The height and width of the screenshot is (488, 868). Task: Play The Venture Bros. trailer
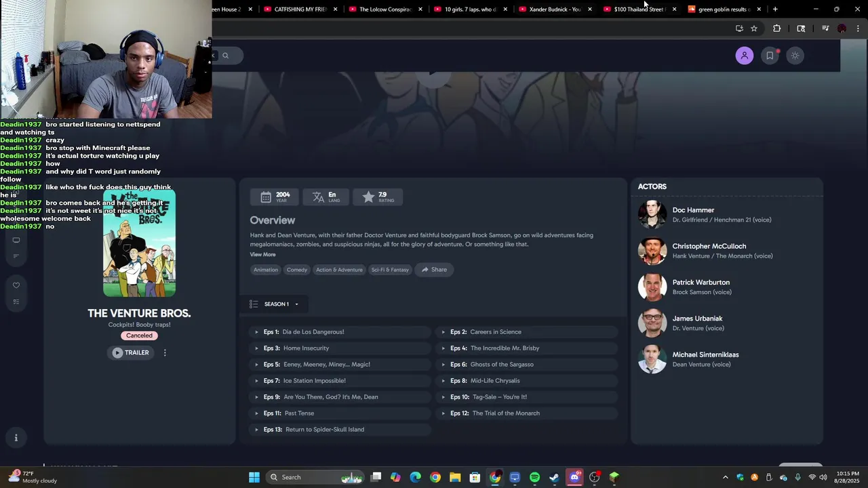[131, 352]
